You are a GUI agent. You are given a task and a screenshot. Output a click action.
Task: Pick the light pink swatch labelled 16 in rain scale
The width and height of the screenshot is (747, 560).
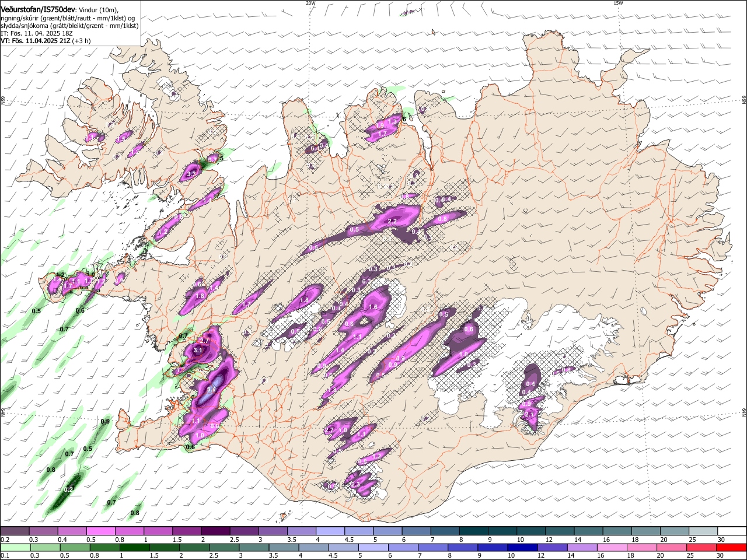tap(612, 547)
